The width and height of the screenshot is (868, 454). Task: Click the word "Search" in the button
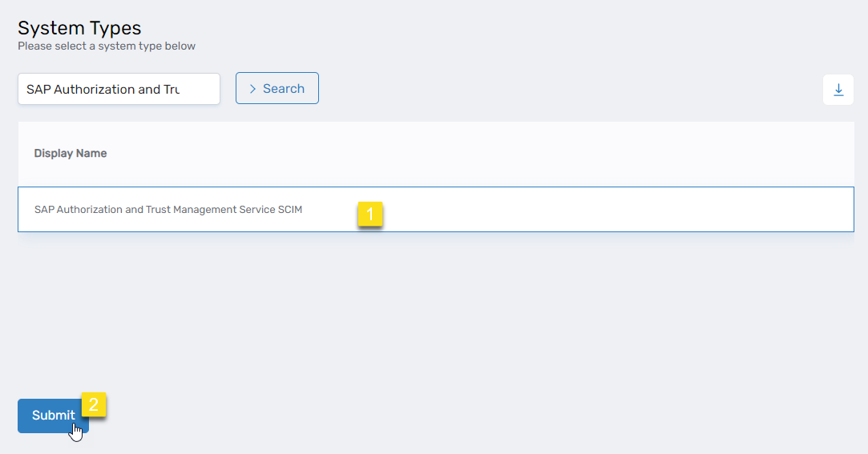tap(284, 89)
